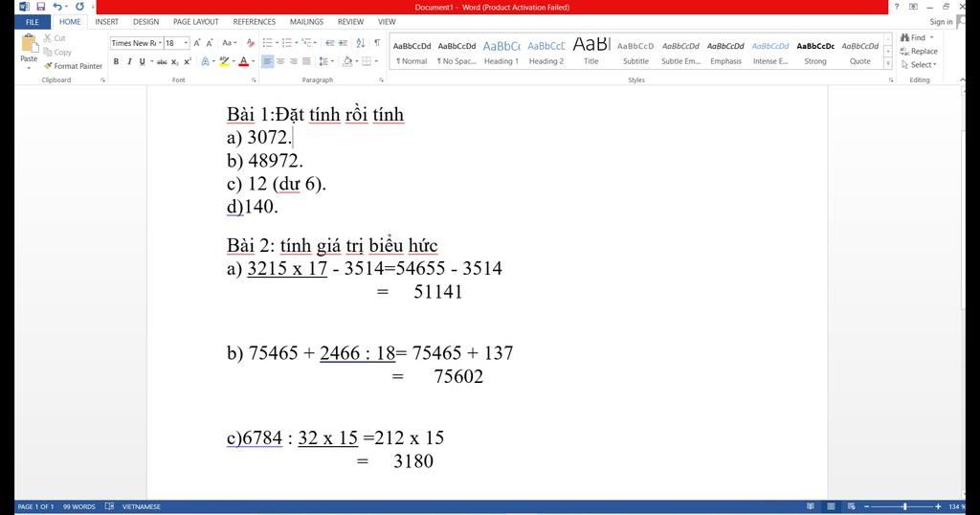Open the Select dropdown in Editing
This screenshot has width=980, height=515.
(x=920, y=65)
